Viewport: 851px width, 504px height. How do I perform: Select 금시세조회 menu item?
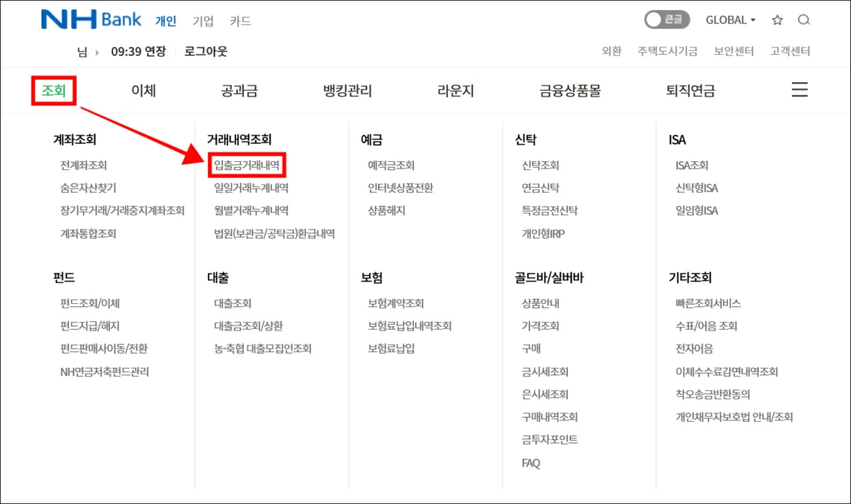544,372
